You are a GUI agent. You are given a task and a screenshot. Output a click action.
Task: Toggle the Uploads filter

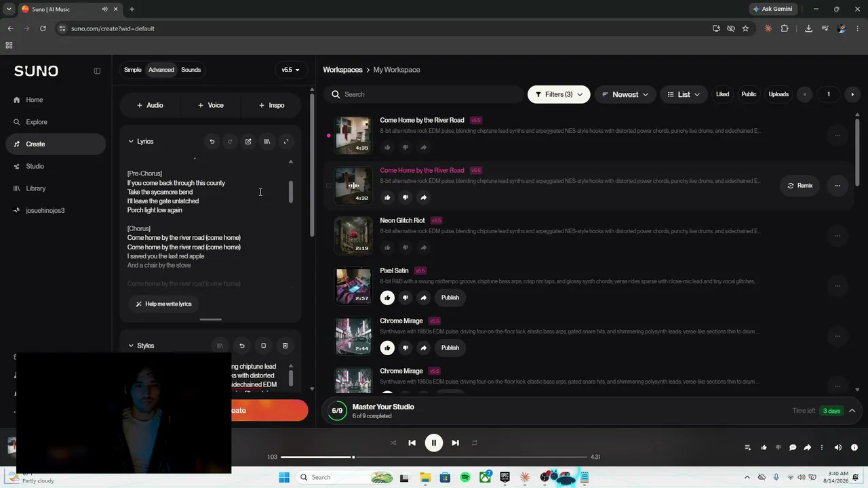click(x=778, y=94)
